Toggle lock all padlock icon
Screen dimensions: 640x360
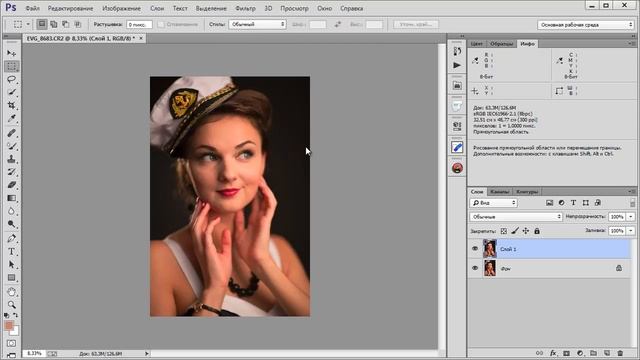pos(537,231)
